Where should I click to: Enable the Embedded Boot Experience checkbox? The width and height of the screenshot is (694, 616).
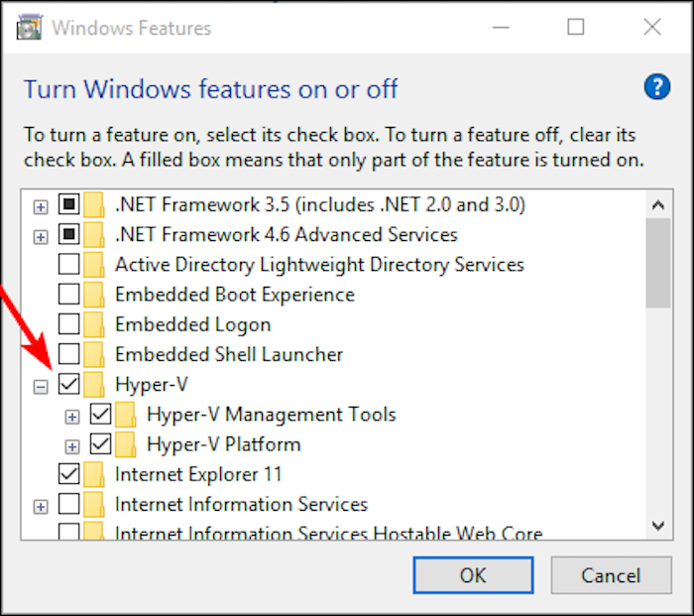68,294
